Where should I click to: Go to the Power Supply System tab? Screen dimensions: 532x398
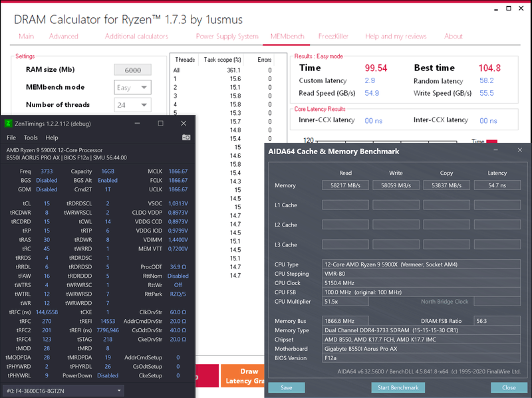click(x=227, y=37)
